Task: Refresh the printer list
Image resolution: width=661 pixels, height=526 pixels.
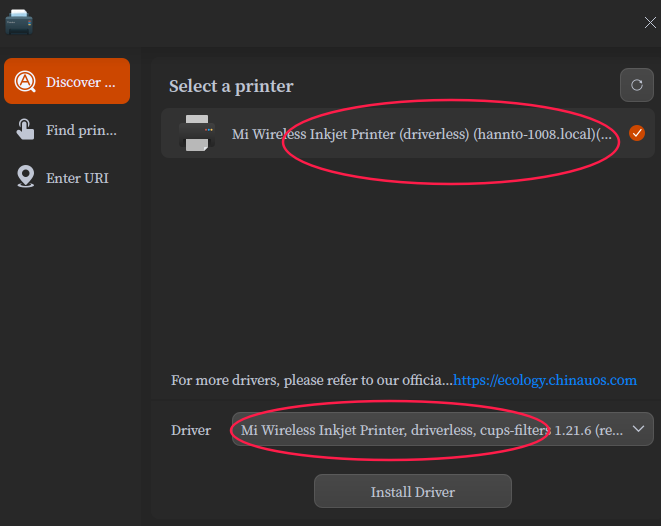Action: (637, 85)
